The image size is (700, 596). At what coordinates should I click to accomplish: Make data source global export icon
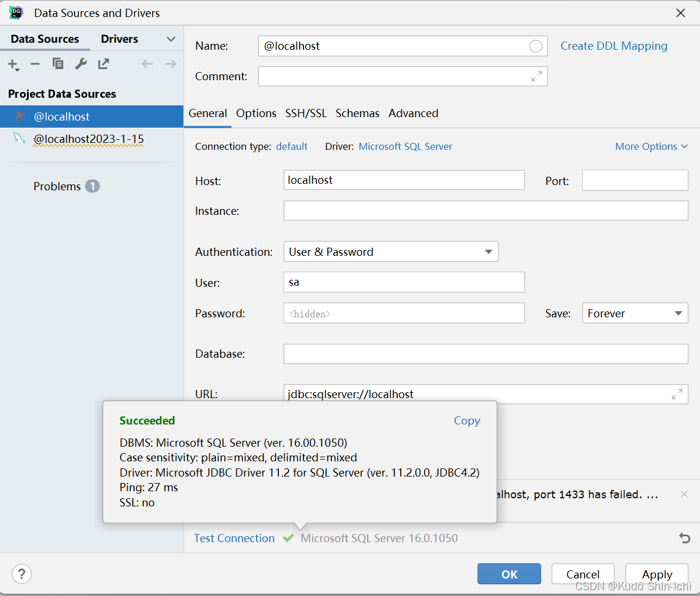point(104,64)
